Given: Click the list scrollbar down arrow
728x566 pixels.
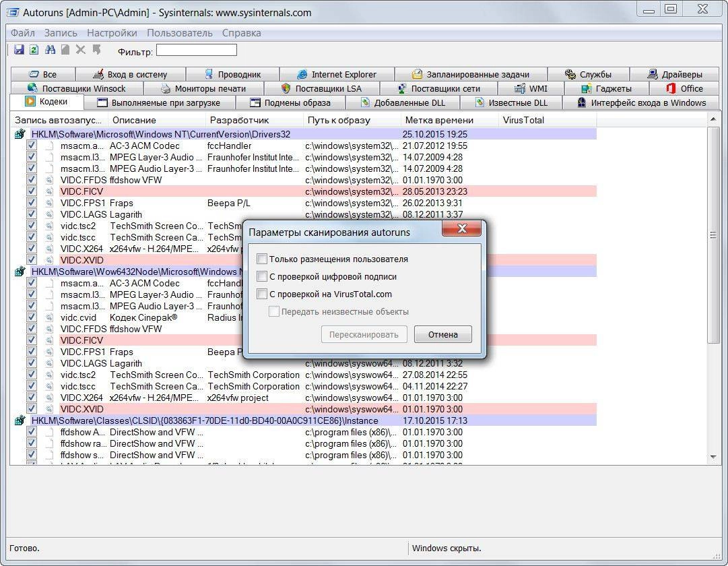Looking at the screenshot, I should (x=713, y=458).
